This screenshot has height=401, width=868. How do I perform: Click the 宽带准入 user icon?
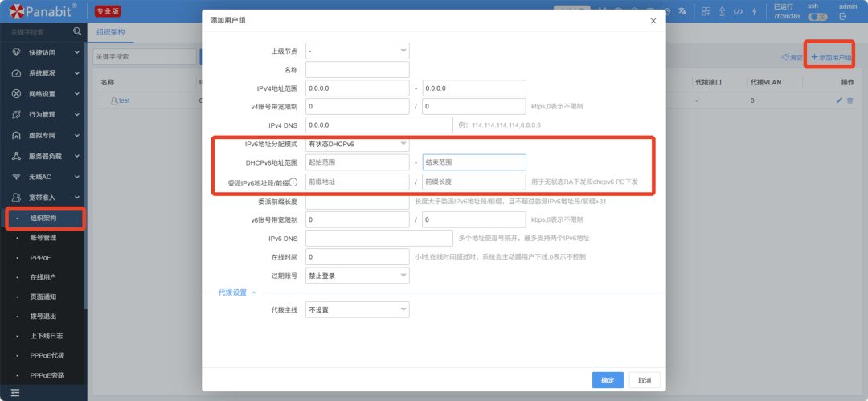(x=16, y=197)
